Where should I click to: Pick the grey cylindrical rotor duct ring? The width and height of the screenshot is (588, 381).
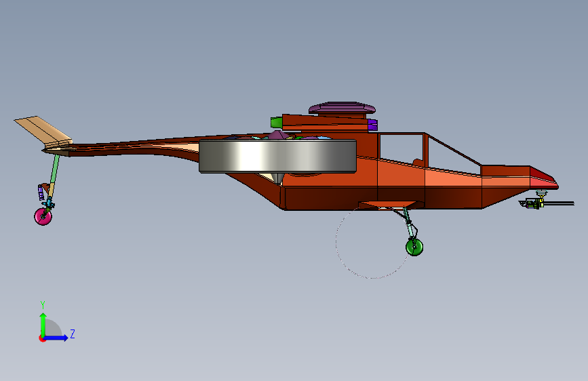[x=277, y=156]
